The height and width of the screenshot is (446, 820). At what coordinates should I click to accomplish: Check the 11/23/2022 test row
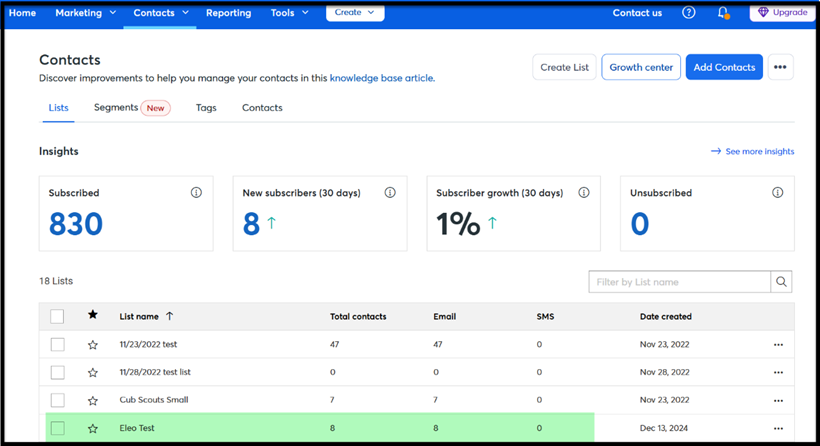pyautogui.click(x=58, y=345)
